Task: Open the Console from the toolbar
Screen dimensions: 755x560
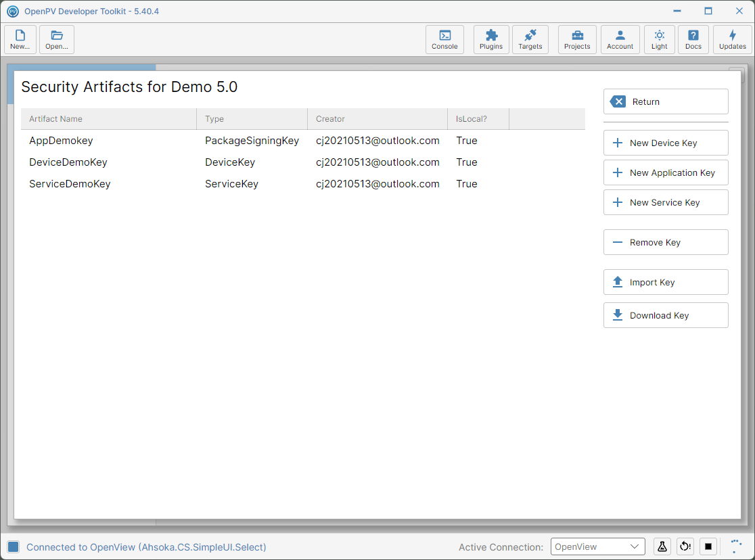Action: [x=444, y=39]
